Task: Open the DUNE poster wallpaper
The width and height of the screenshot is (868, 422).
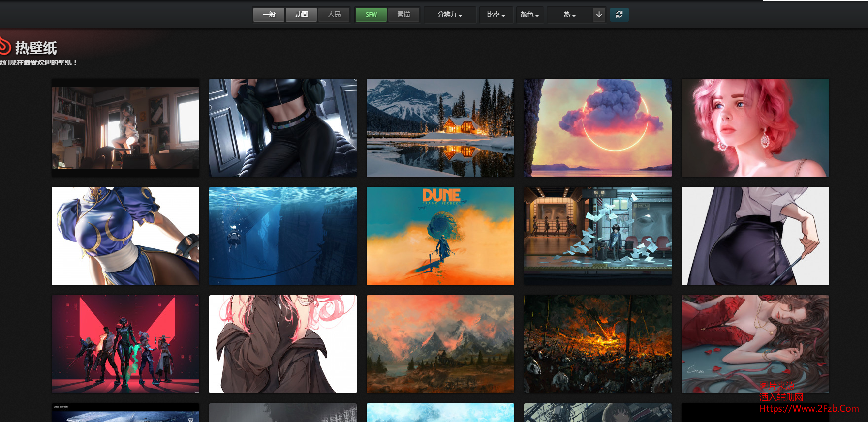Action: (x=440, y=236)
